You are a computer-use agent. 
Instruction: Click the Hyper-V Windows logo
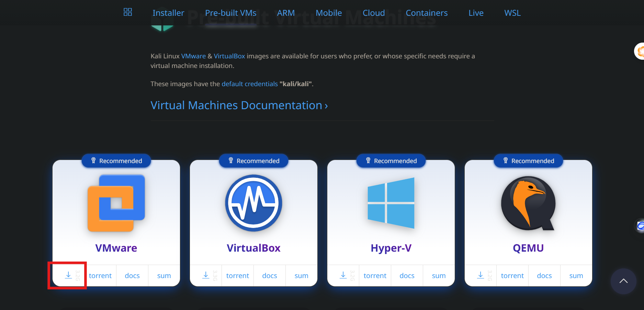coord(391,203)
